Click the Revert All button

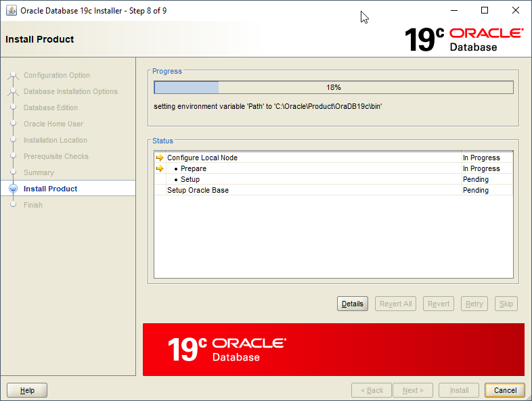(395, 304)
